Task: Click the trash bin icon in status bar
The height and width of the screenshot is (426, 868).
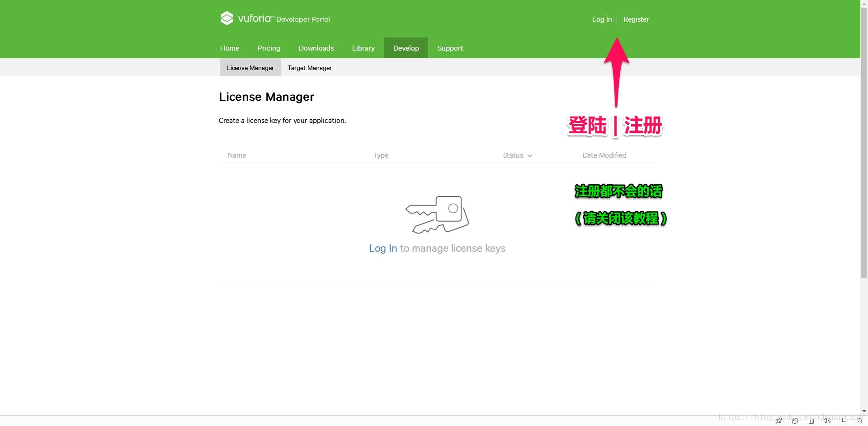Action: (x=811, y=421)
